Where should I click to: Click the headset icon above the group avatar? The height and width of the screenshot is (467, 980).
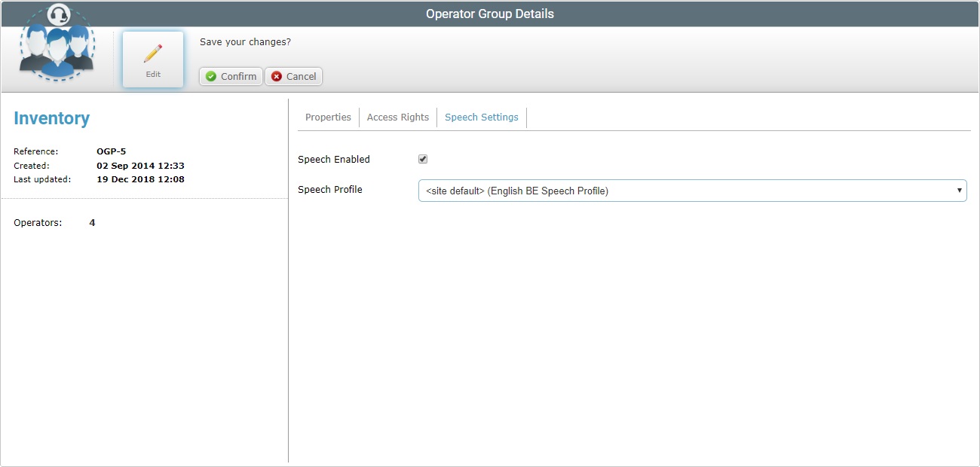(x=58, y=14)
